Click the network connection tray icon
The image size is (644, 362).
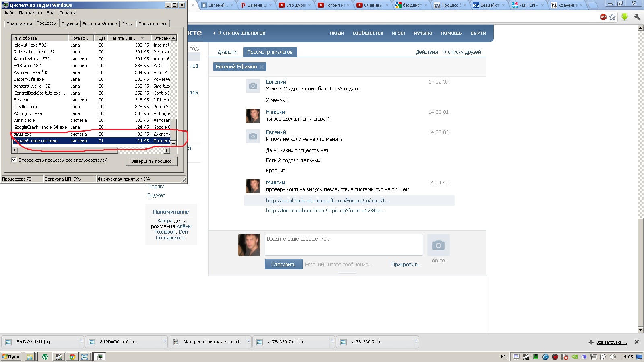tap(593, 357)
